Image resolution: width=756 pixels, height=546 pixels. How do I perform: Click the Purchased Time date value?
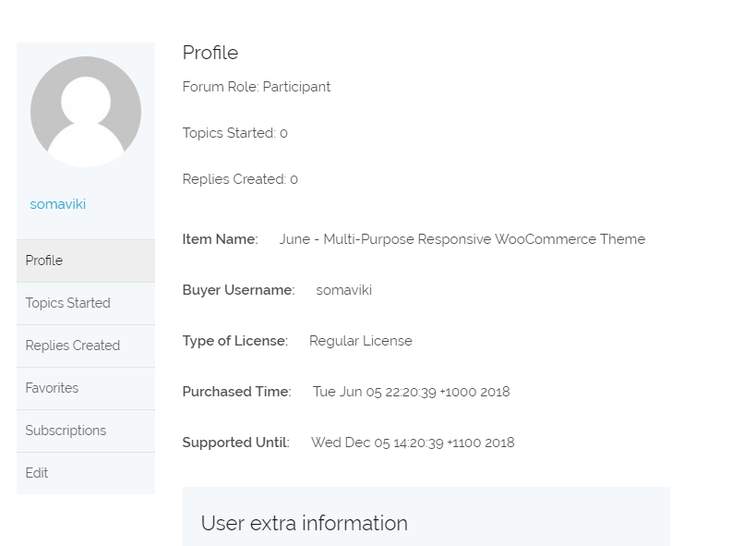pos(411,392)
